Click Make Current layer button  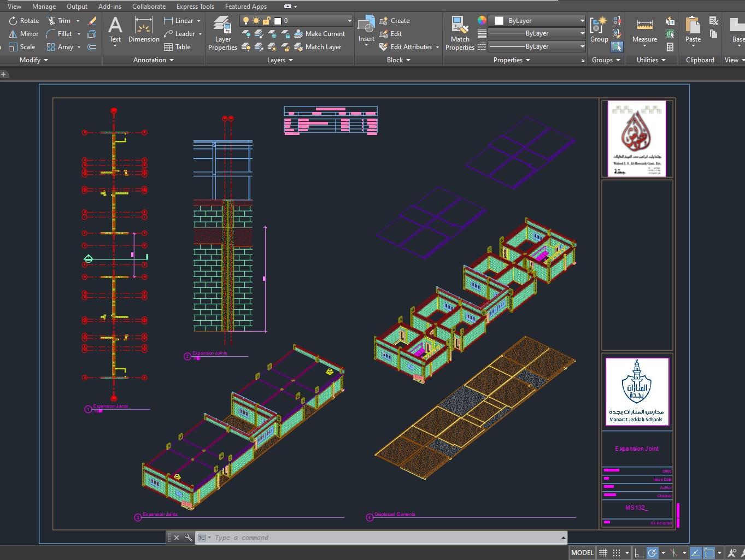(x=319, y=34)
